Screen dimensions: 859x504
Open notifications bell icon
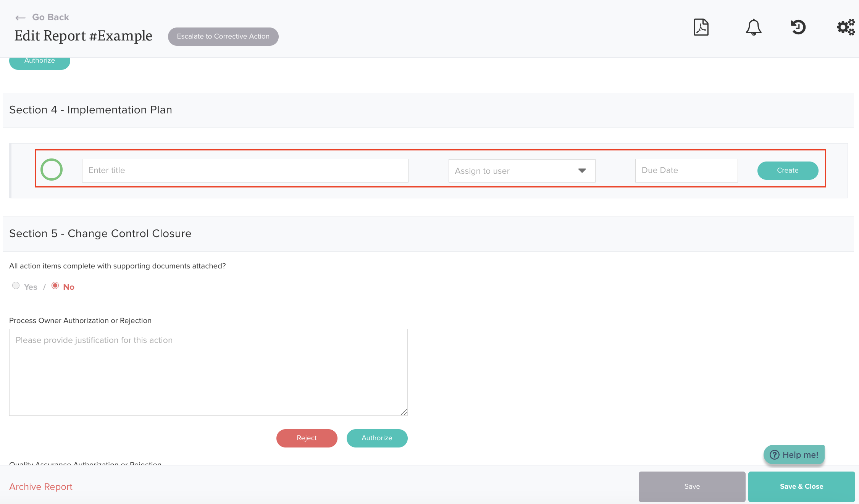pos(753,27)
